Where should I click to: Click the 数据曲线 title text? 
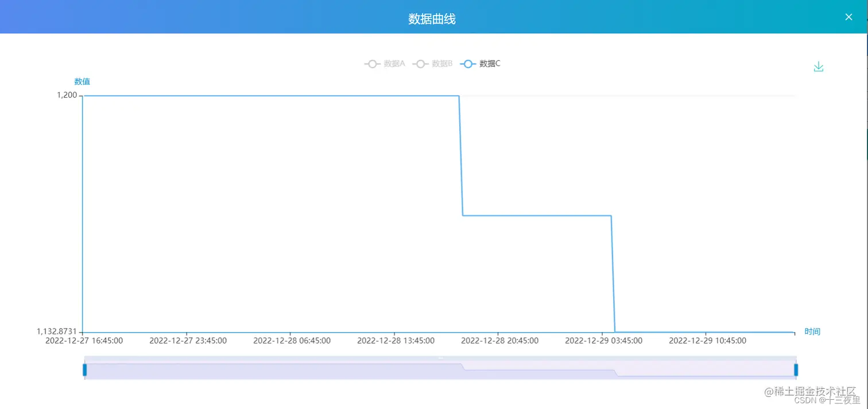click(x=432, y=18)
